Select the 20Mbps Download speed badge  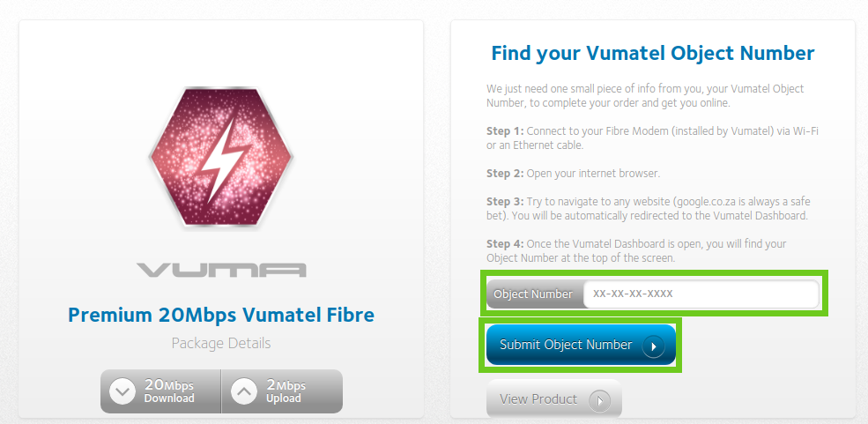pos(160,391)
